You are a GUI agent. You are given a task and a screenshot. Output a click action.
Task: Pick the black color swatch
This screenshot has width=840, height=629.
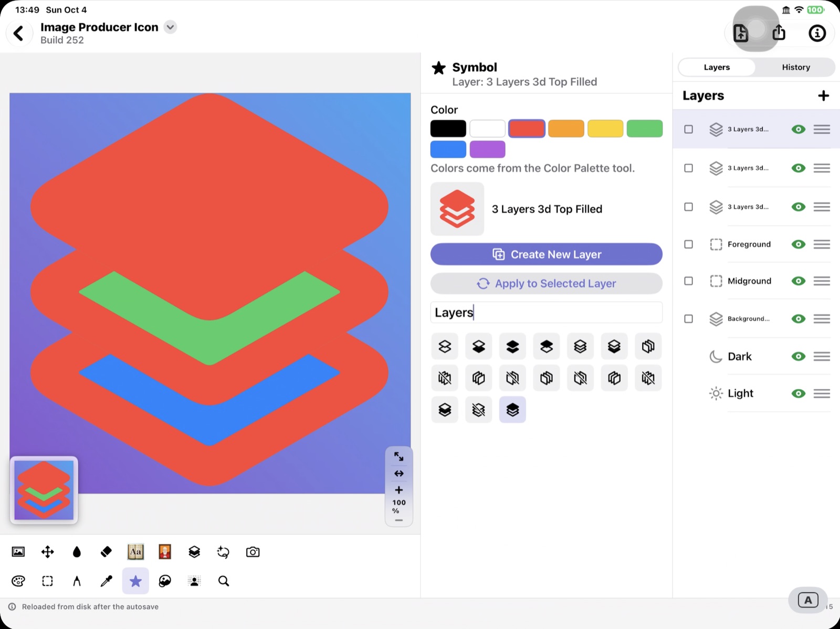(448, 129)
